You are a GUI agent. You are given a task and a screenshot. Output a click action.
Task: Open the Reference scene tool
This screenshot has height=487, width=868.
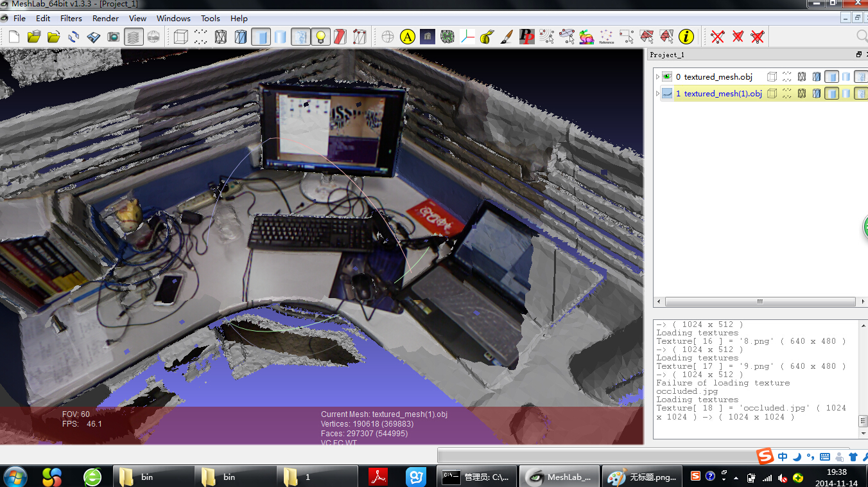(x=607, y=37)
